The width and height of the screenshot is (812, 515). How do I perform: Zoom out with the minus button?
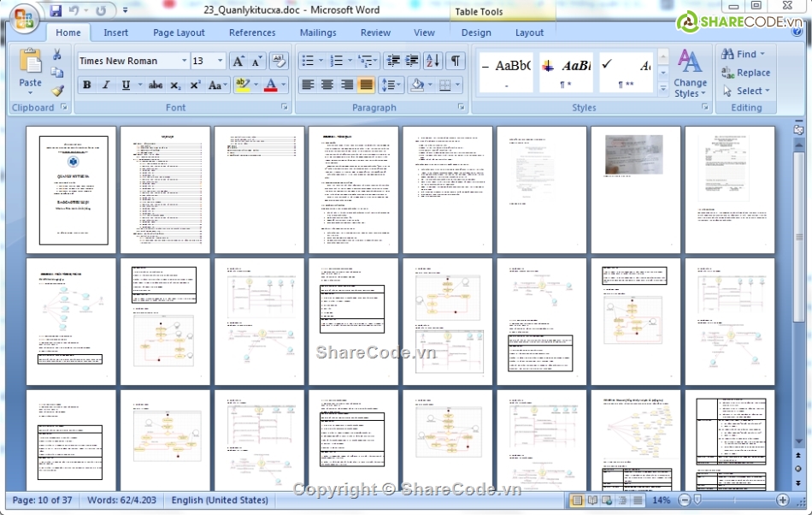[x=685, y=500]
